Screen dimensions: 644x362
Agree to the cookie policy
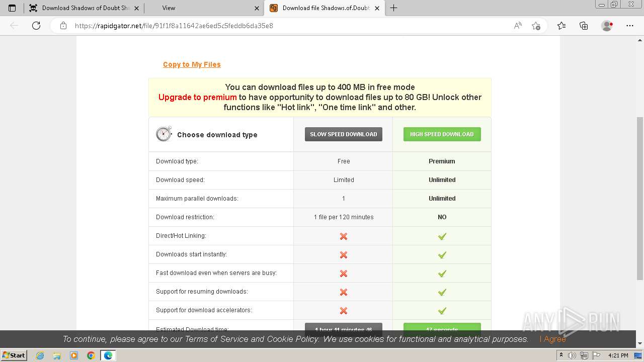click(x=552, y=339)
